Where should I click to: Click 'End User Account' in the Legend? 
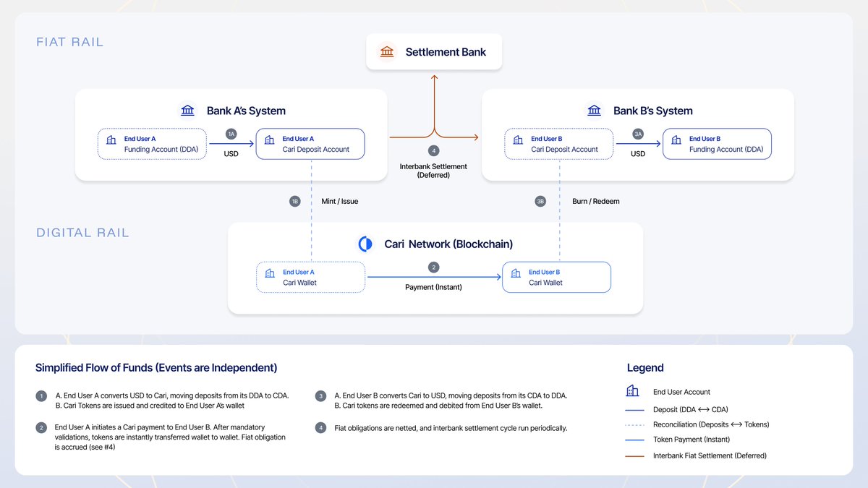coord(681,392)
